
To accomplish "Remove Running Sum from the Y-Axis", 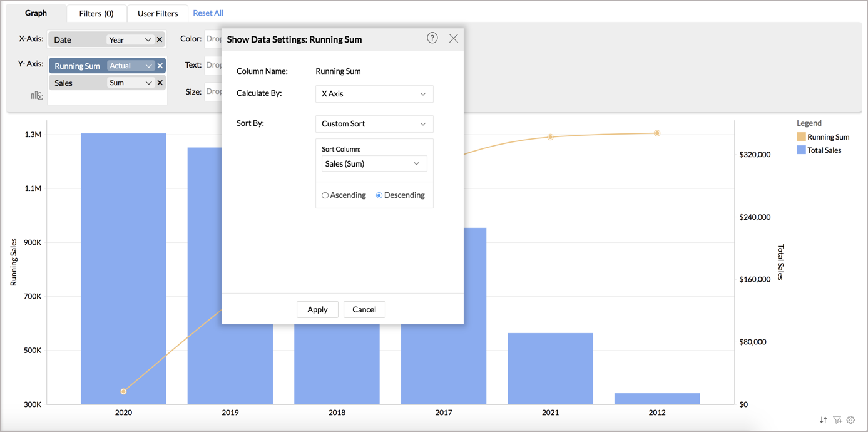I will pos(160,66).
